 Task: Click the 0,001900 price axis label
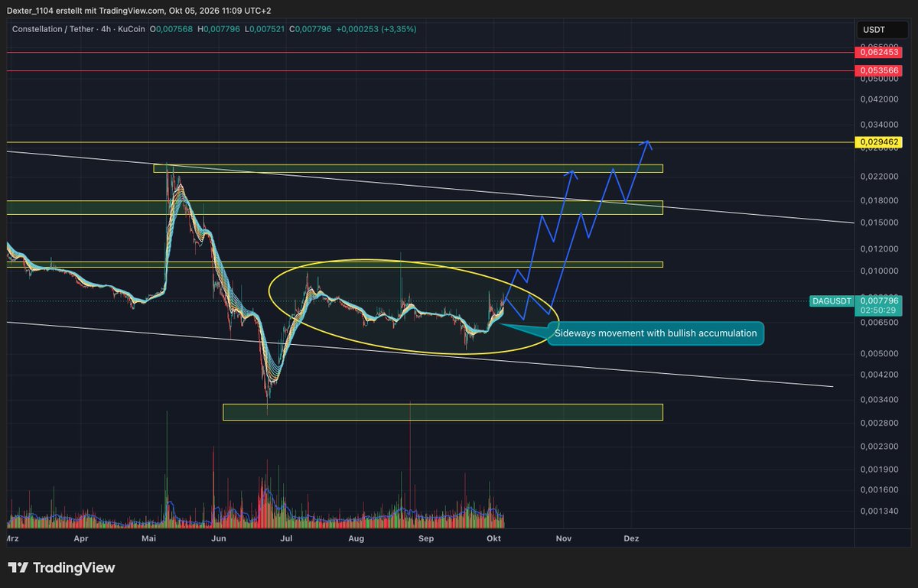click(x=878, y=469)
